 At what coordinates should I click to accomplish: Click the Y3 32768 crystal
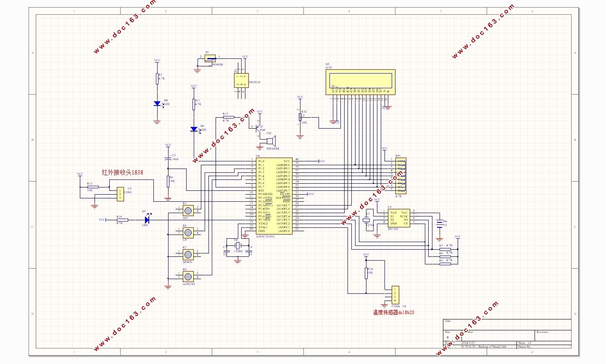366,220
